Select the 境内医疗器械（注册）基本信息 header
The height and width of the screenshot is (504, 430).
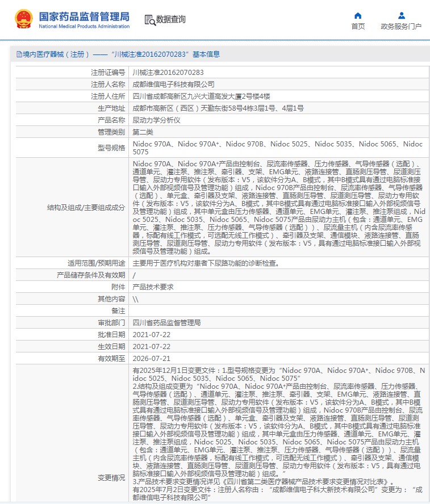118,54
